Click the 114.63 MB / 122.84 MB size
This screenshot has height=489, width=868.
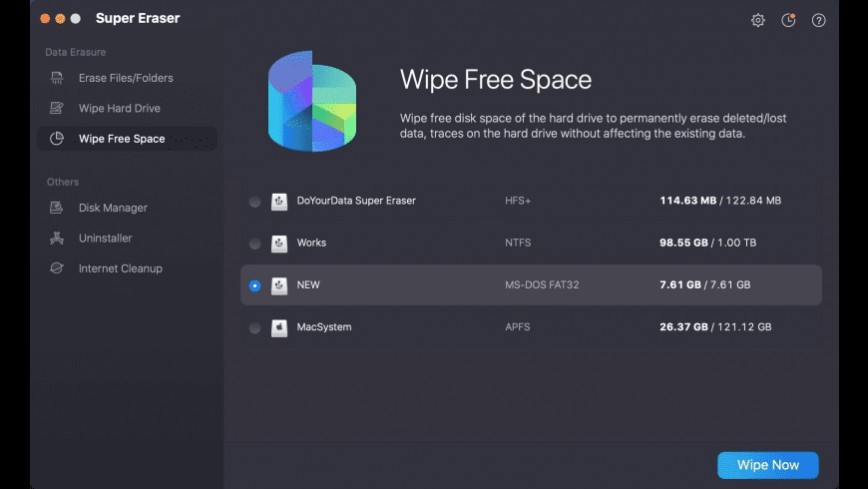tap(720, 201)
